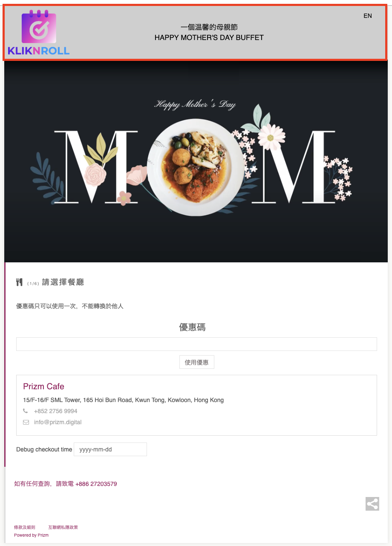
Task: Open info@prizm.digital email link
Action: [58, 422]
